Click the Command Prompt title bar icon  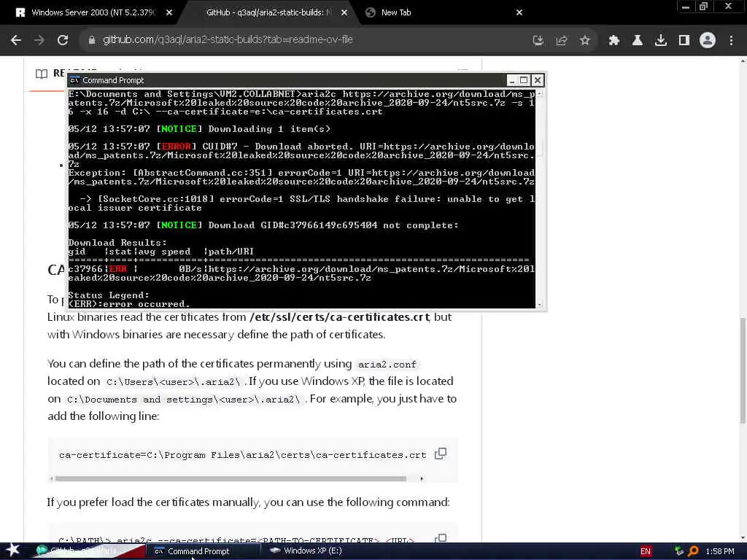[74, 80]
